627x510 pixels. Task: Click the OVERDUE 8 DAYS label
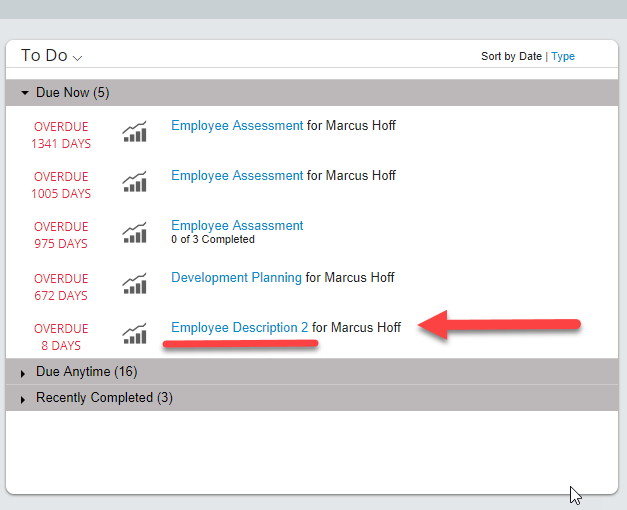61,337
